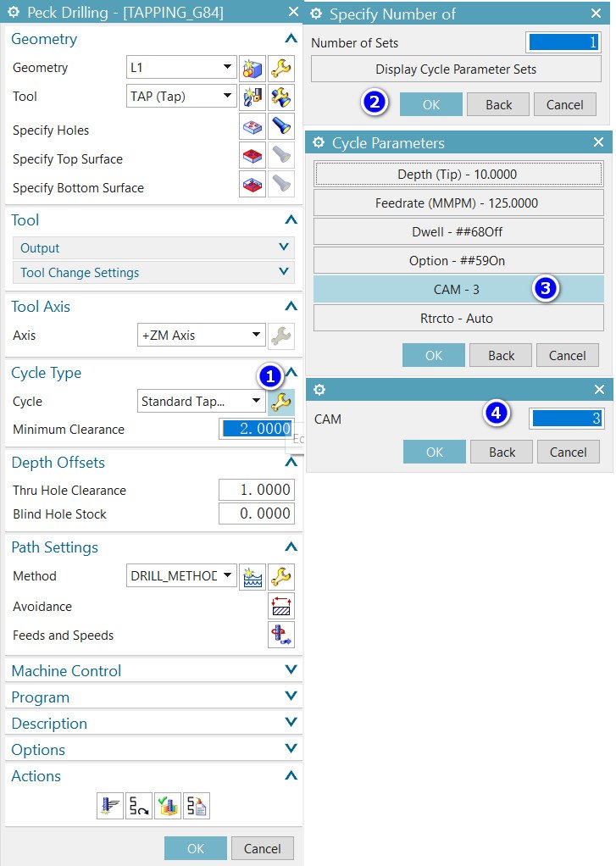
Task: Click Cancel in Specify Number of dialog
Action: pos(564,104)
